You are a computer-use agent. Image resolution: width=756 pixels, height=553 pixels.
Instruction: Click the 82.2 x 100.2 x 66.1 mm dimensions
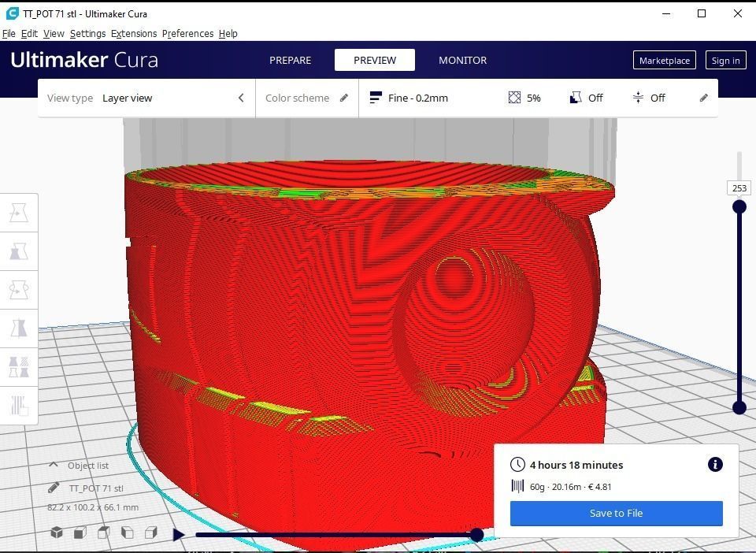click(x=93, y=507)
